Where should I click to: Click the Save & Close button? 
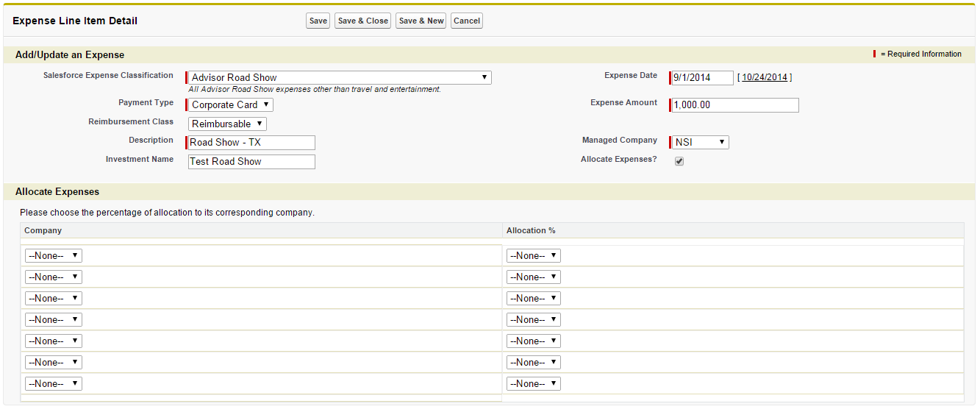point(362,21)
